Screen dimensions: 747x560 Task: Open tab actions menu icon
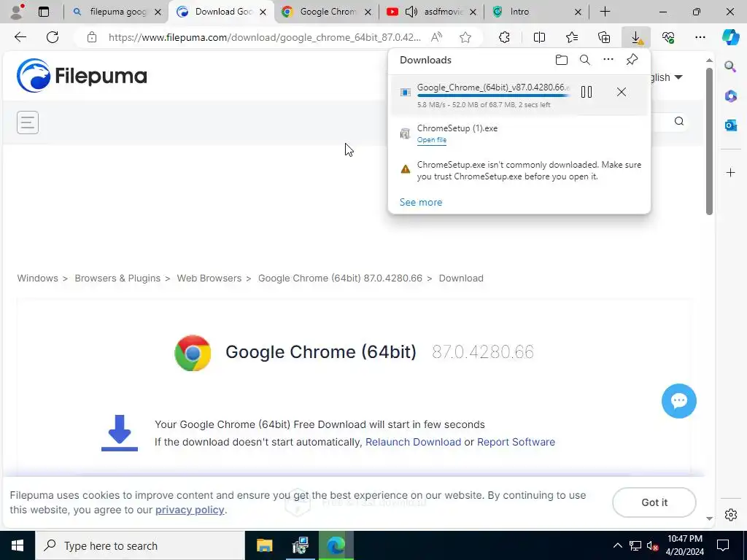[x=44, y=12]
